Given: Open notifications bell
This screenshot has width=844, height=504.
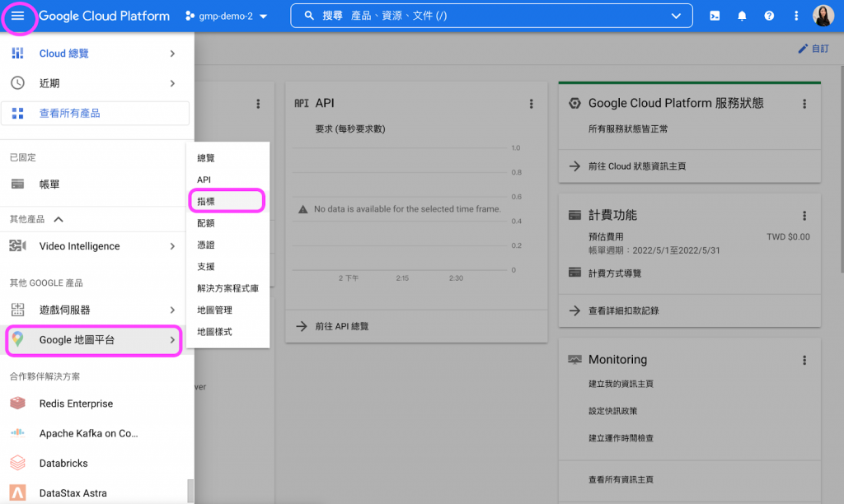Looking at the screenshot, I should [x=742, y=16].
